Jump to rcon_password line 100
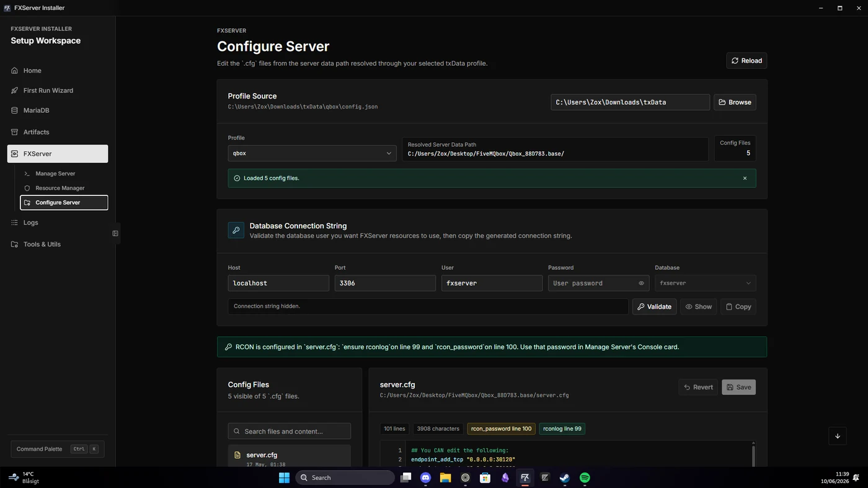The width and height of the screenshot is (868, 488). tap(501, 428)
